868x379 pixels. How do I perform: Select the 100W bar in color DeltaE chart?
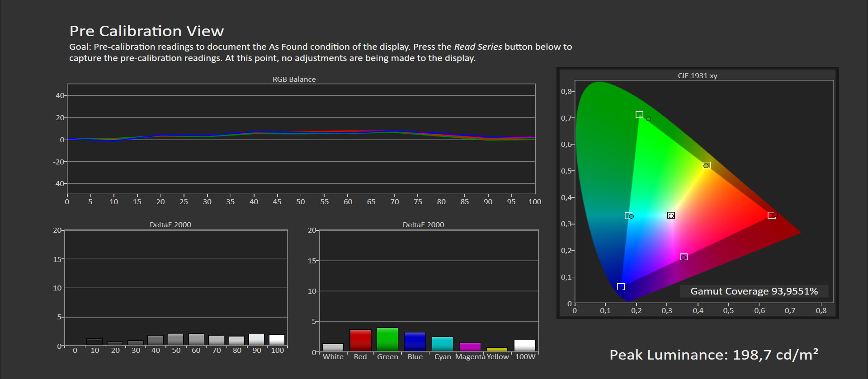pos(524,346)
